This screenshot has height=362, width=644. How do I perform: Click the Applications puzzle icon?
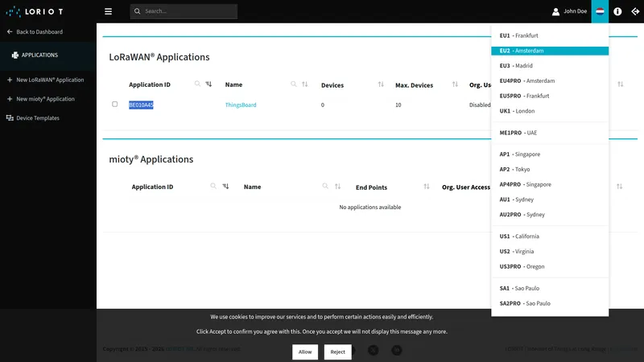[15, 55]
